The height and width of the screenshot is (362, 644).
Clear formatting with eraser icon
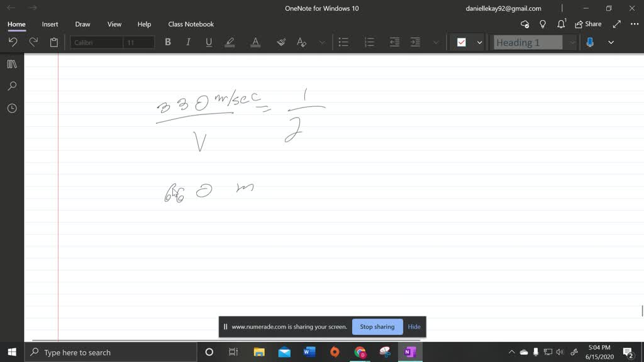[281, 42]
